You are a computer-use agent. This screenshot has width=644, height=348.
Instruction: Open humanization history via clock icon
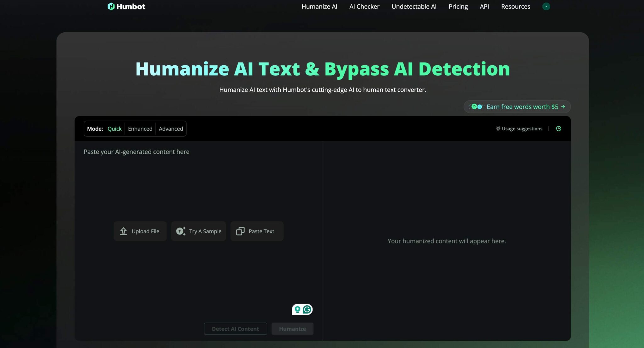pos(559,128)
